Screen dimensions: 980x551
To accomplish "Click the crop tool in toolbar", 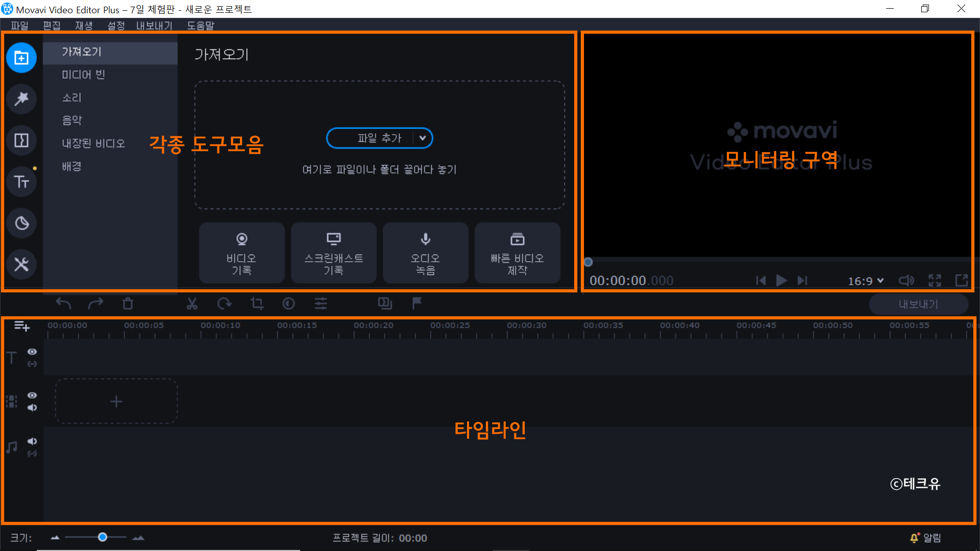I will click(257, 304).
